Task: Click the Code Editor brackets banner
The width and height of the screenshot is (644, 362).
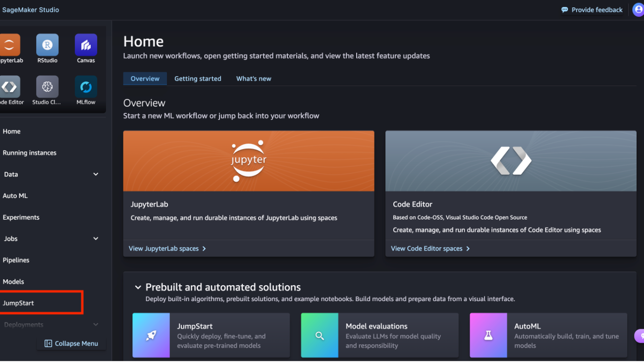Action: tap(511, 161)
